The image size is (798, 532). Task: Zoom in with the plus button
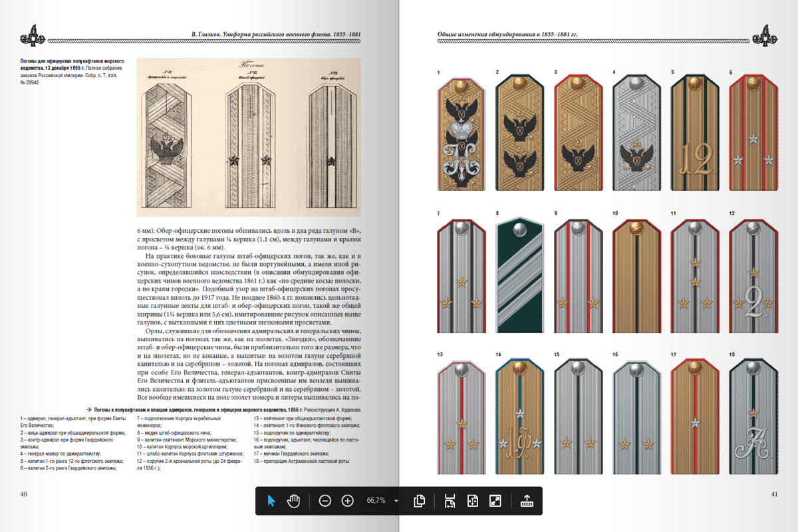[x=347, y=501]
